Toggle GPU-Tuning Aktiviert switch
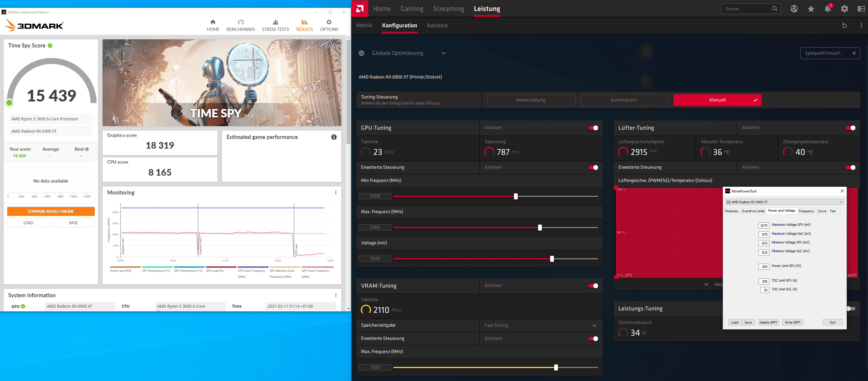The height and width of the screenshot is (381, 868). [593, 128]
